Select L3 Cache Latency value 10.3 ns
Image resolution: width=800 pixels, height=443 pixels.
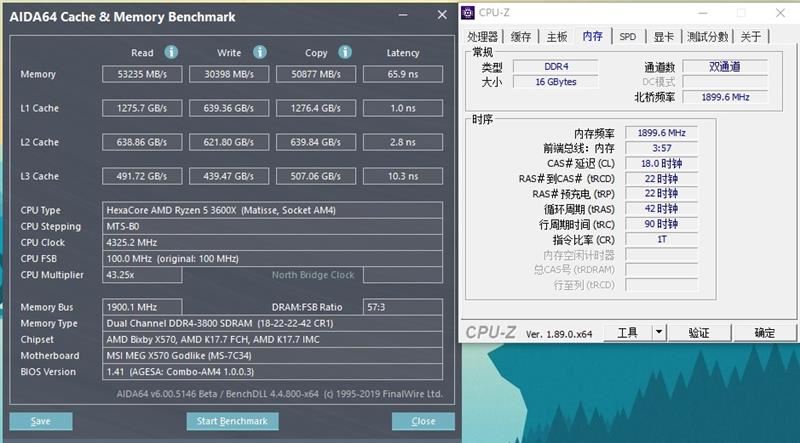pyautogui.click(x=403, y=176)
